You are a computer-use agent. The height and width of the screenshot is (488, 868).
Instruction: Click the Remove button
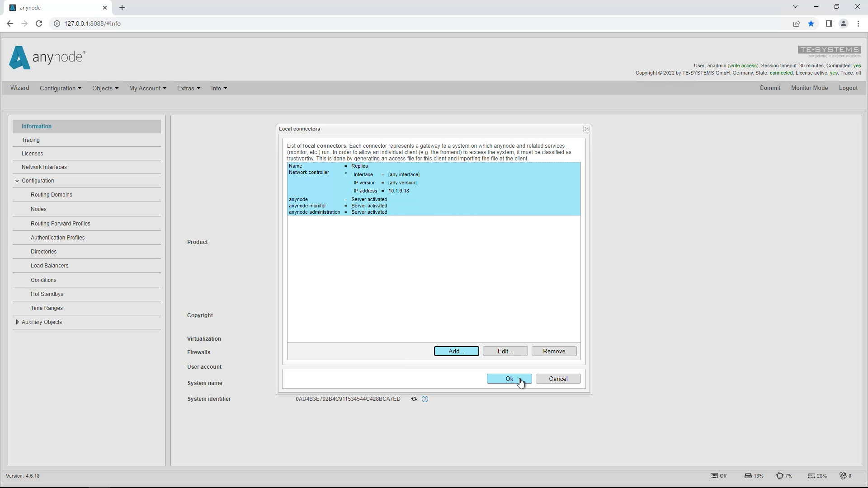pyautogui.click(x=554, y=351)
